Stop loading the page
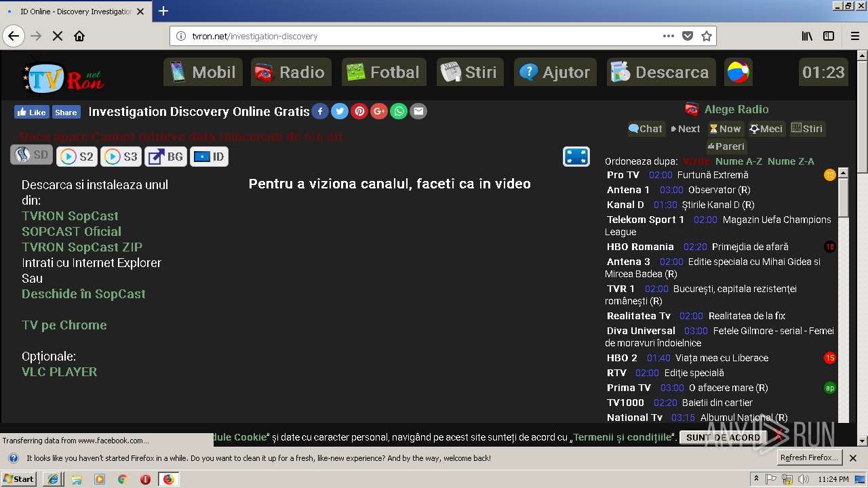This screenshot has width=868, height=488. pos(58,36)
